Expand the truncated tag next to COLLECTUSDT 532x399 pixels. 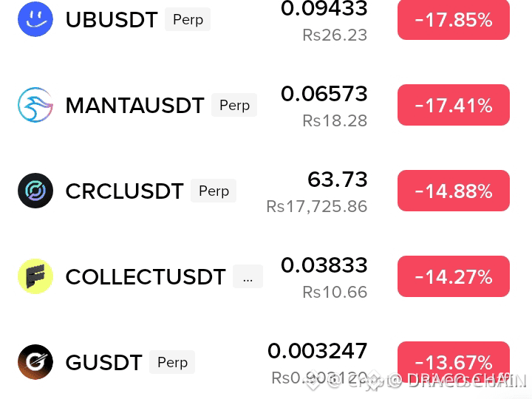[248, 276]
